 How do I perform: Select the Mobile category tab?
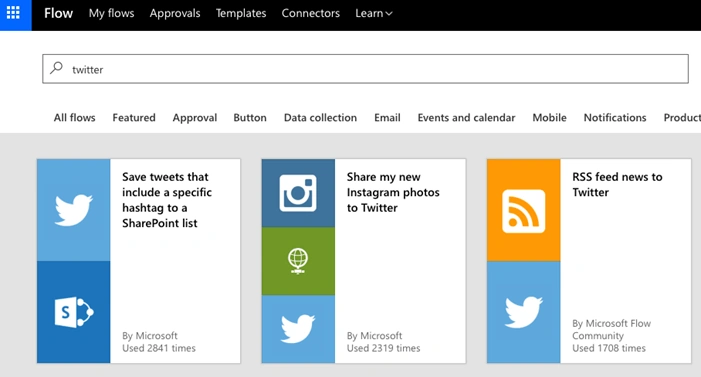549,118
